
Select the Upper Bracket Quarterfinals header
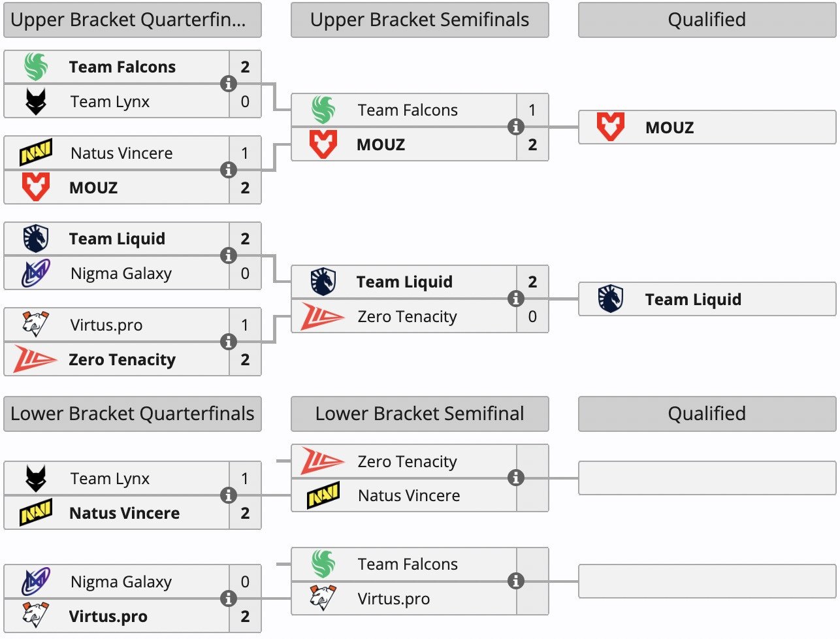133,20
